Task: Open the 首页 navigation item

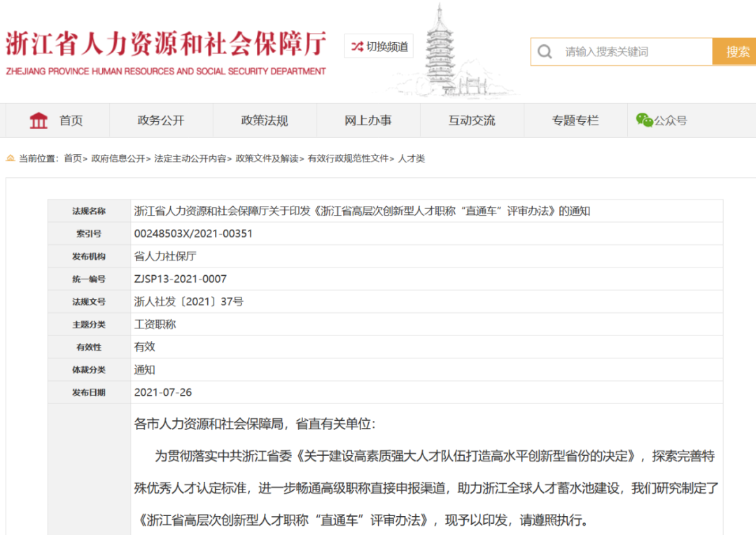Action: coord(71,120)
